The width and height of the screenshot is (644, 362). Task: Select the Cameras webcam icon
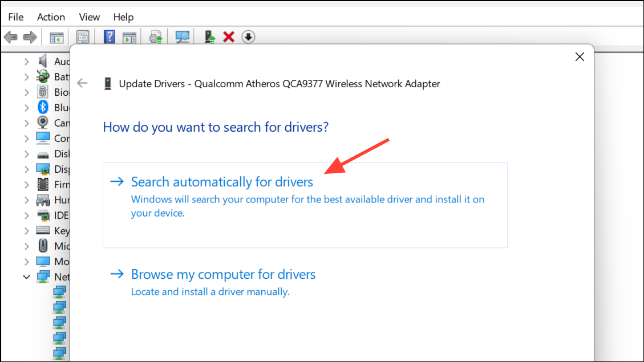coord(43,123)
